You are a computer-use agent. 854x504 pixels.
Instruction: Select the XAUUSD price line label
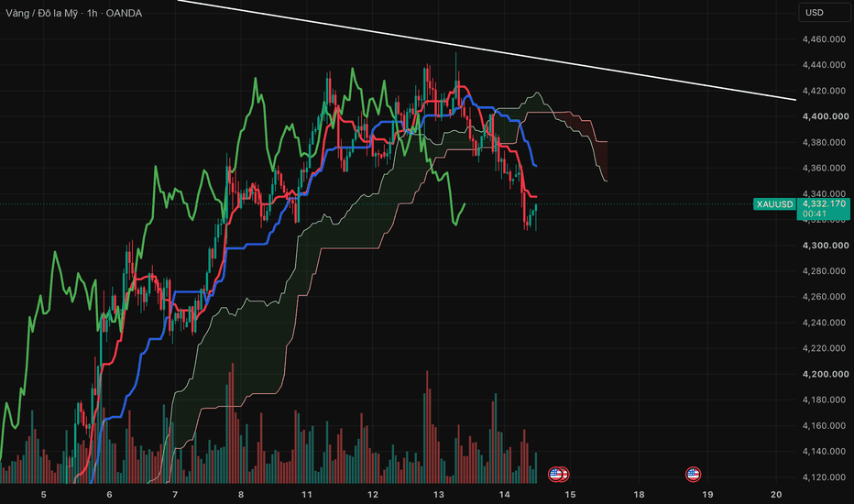coord(774,204)
